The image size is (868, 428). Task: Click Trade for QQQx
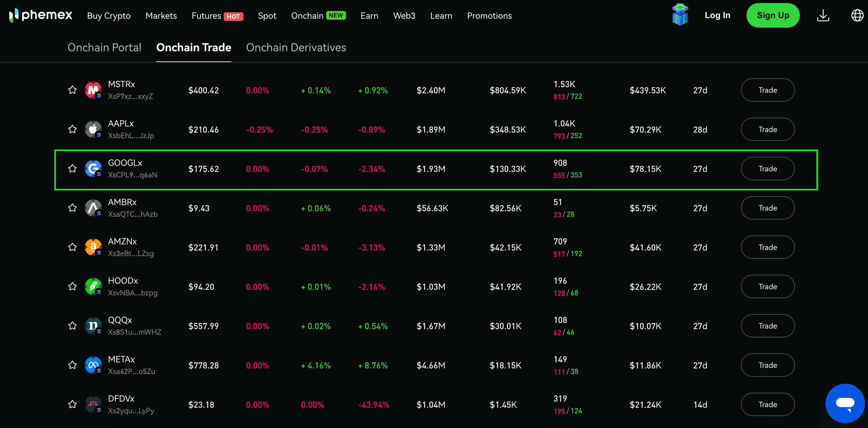pyautogui.click(x=768, y=326)
